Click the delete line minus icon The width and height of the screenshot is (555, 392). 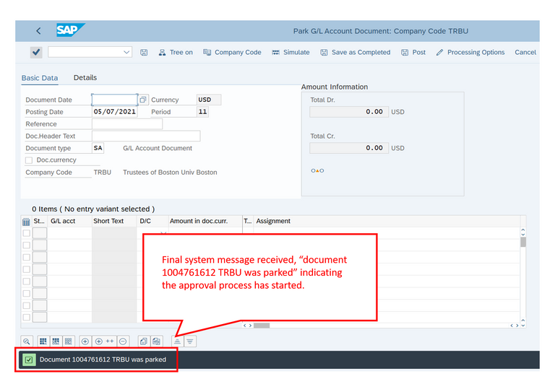(x=123, y=341)
